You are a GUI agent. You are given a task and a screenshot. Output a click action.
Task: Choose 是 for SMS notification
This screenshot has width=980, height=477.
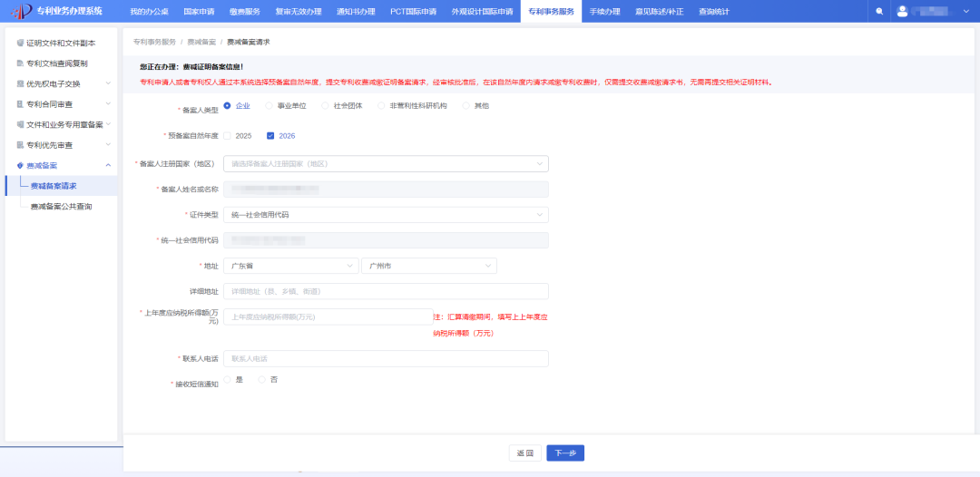(227, 379)
